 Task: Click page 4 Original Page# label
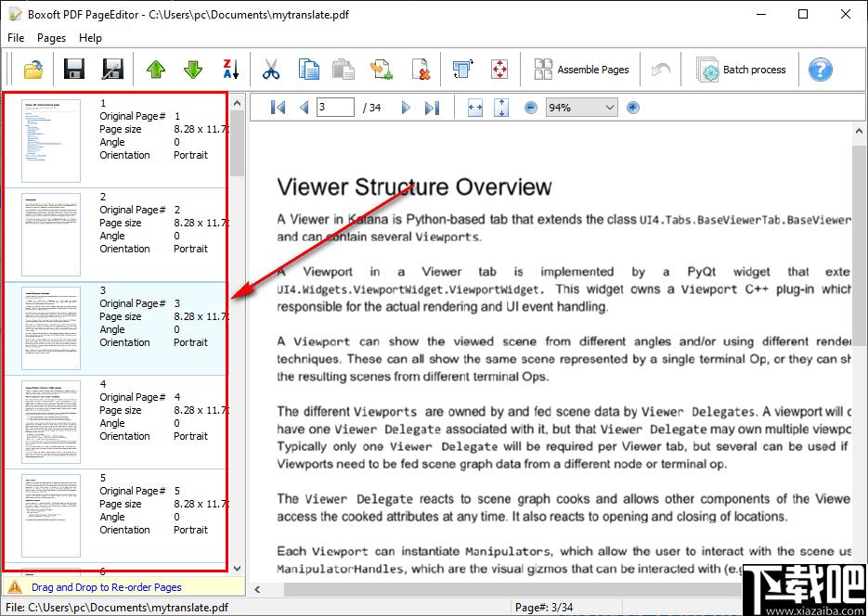pyautogui.click(x=133, y=397)
